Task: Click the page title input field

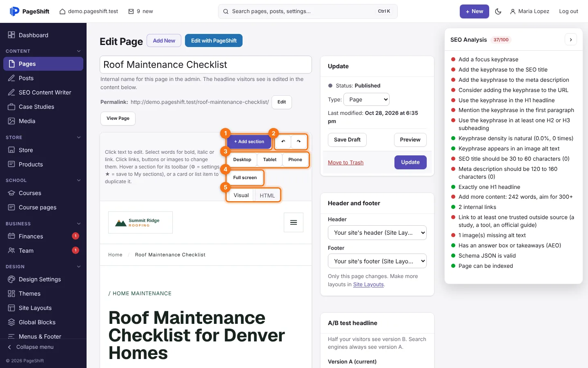Action: [206, 65]
